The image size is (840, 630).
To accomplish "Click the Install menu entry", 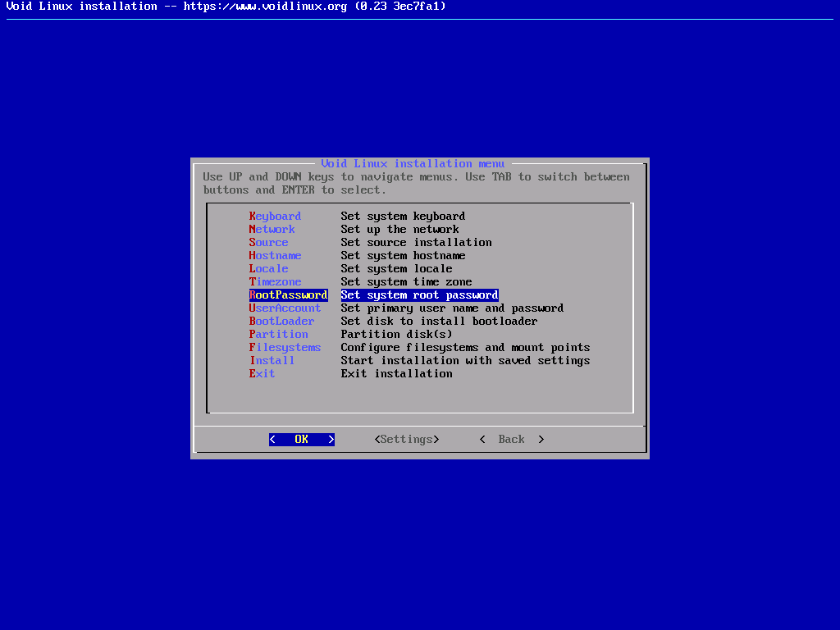I will coord(272,361).
